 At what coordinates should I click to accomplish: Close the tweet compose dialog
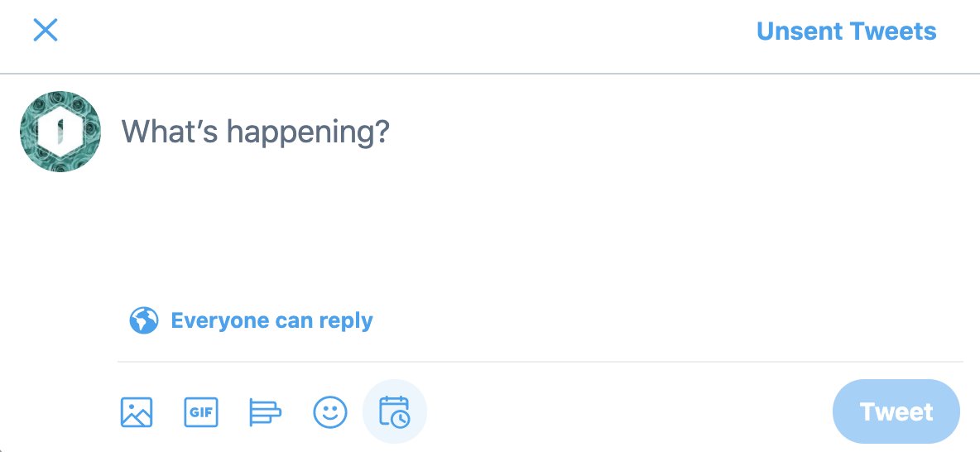pyautogui.click(x=45, y=31)
